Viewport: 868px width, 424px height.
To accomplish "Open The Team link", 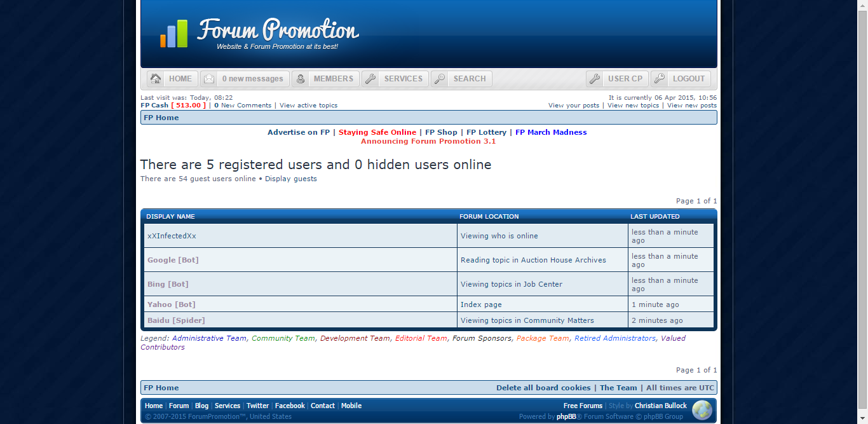I will (x=618, y=388).
